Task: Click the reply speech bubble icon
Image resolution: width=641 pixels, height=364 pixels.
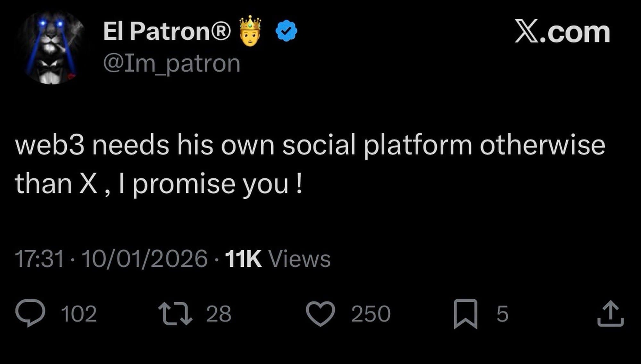Action: [30, 313]
